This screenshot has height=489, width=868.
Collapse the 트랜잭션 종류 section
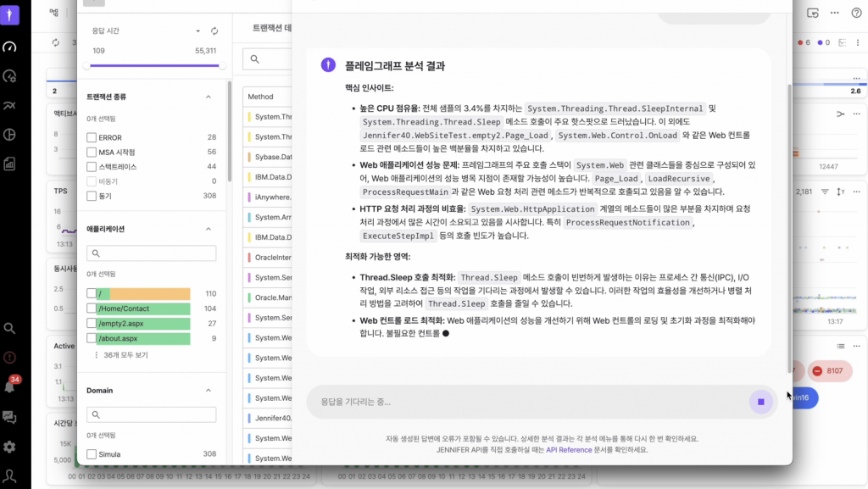209,97
